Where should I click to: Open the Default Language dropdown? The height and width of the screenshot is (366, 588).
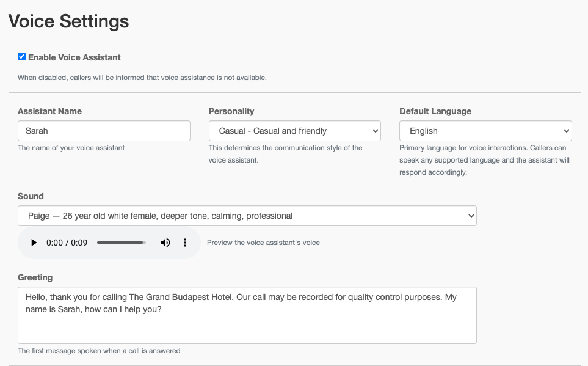point(485,131)
